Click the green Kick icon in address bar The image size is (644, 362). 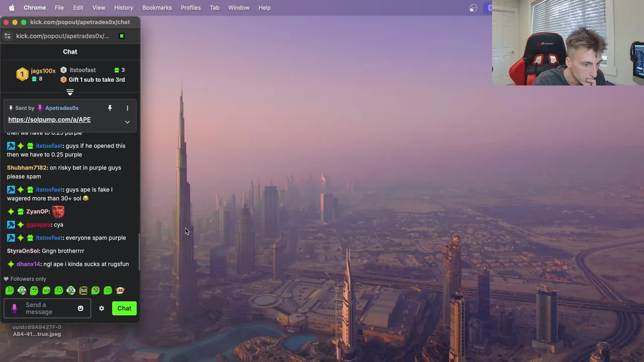click(x=121, y=36)
